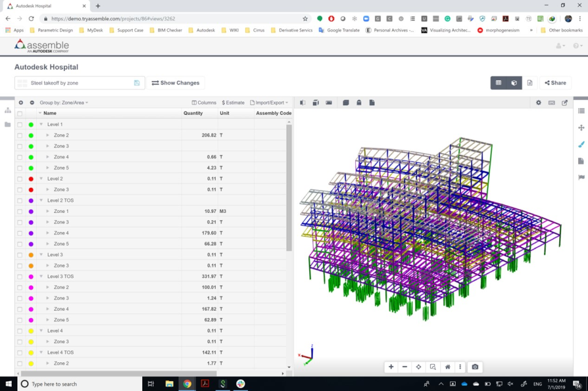588x391 pixels.
Task: Open the Group by Zone/Area dropdown
Action: (x=65, y=103)
